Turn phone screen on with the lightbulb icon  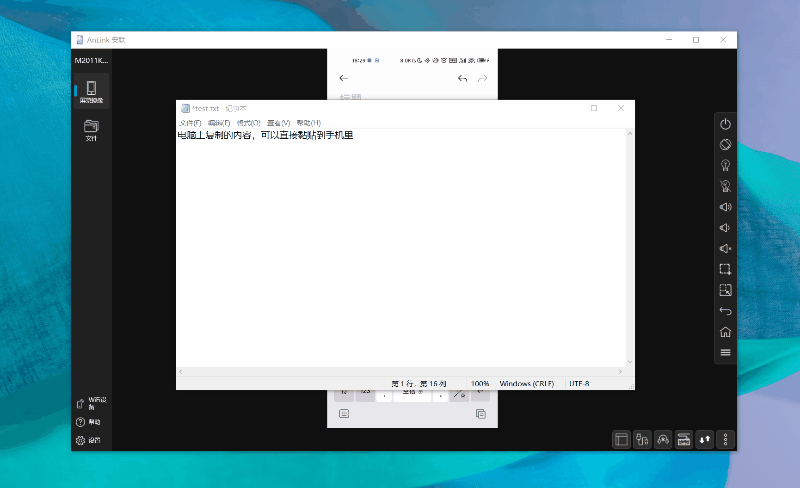coord(725,165)
